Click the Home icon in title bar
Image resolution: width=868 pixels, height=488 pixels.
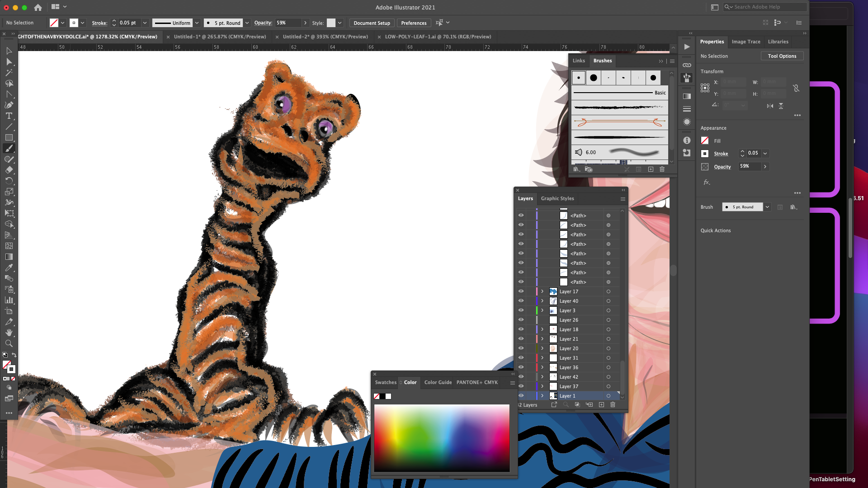pyautogui.click(x=38, y=7)
